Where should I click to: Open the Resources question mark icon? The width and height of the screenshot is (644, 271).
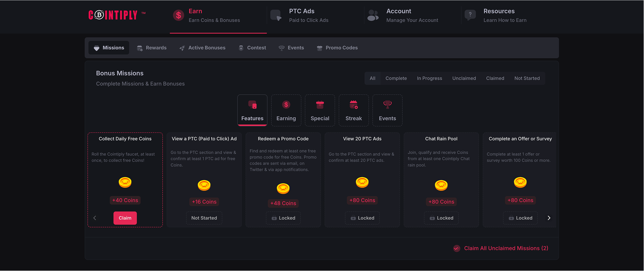pos(470,15)
